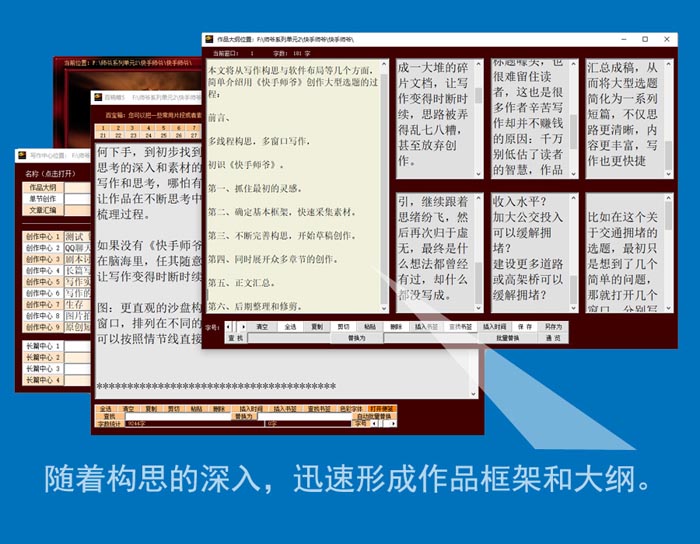The width and height of the screenshot is (700, 544).
Task: Focus the search input next to 查找 in outline window
Action: click(x=289, y=338)
